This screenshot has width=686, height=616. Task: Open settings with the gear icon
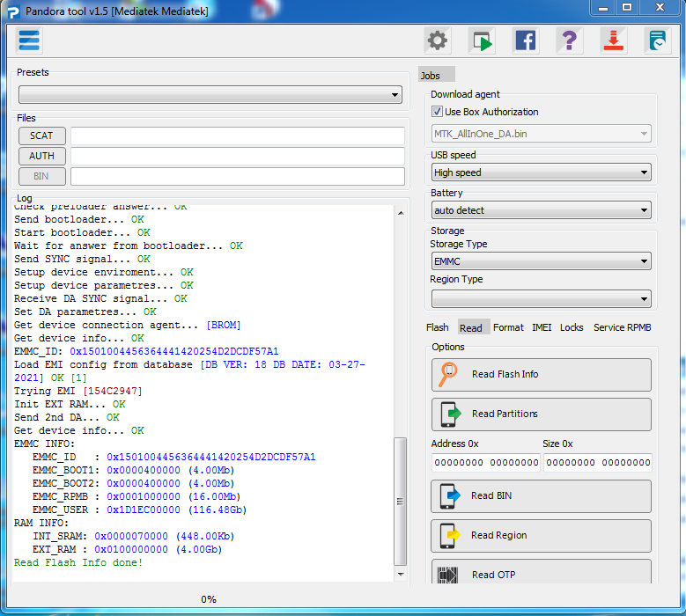[x=437, y=40]
